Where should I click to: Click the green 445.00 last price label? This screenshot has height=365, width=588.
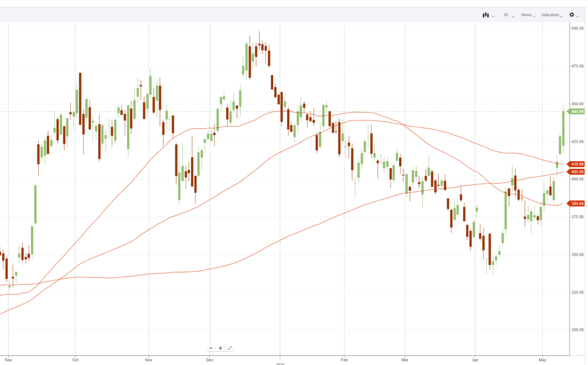[577, 112]
